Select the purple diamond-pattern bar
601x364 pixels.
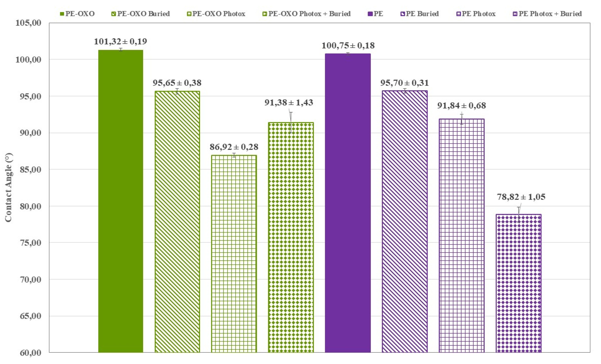(x=519, y=283)
